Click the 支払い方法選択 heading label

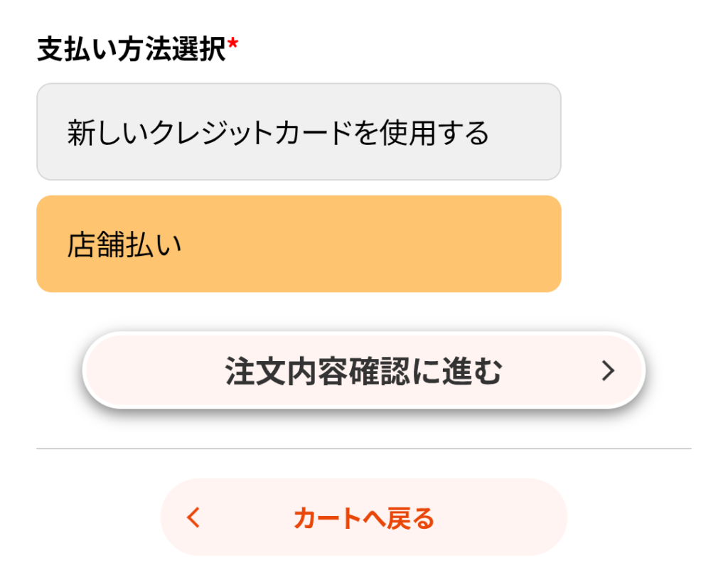point(132,50)
